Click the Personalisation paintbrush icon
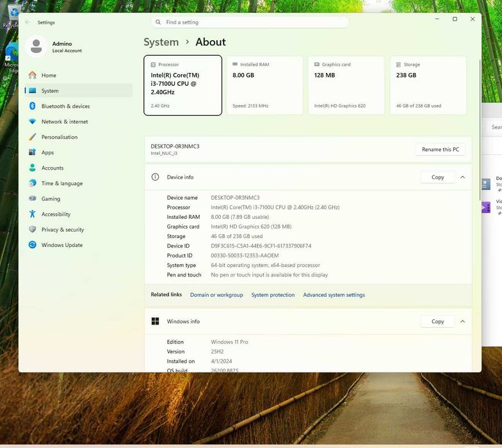This screenshot has height=448, width=502. [32, 137]
